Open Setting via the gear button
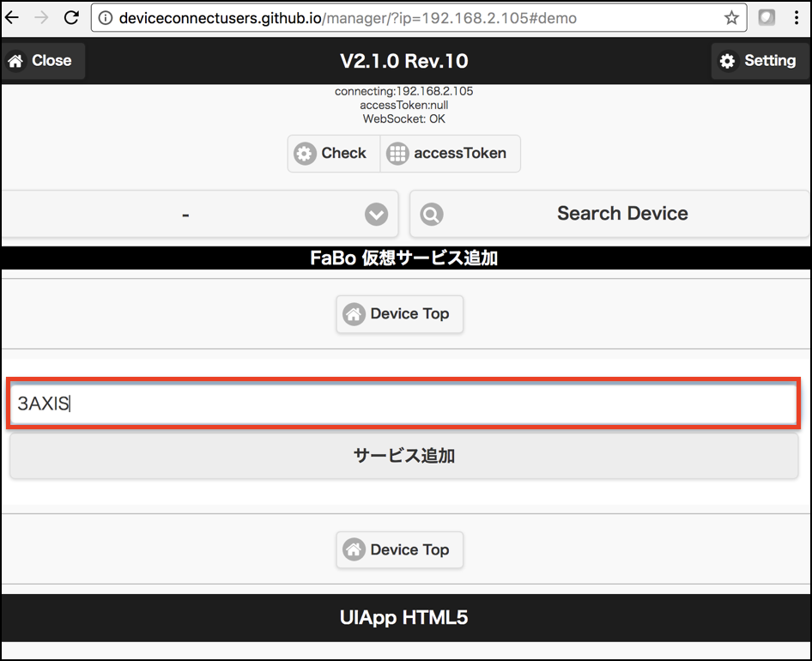This screenshot has width=812, height=661. coord(759,61)
